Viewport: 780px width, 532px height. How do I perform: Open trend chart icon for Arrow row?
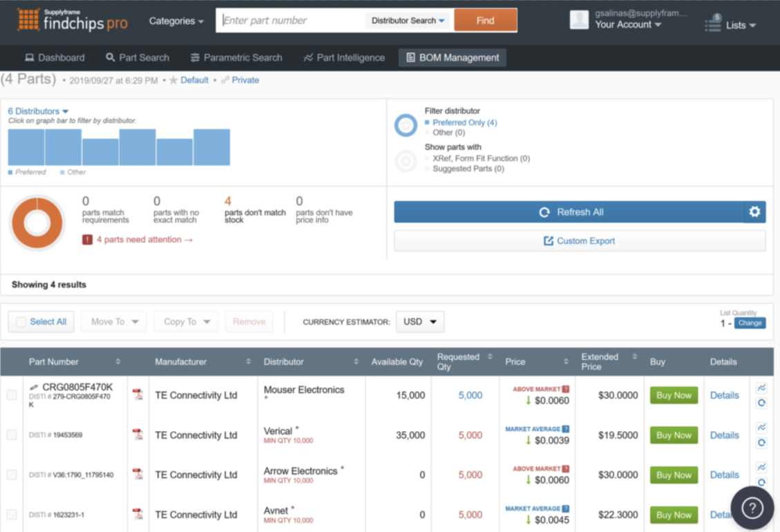coord(761,467)
